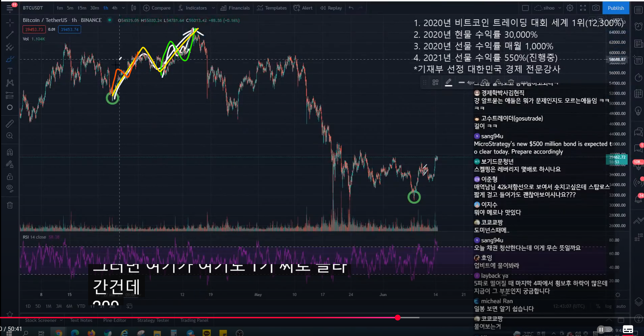The width and height of the screenshot is (644, 336).
Task: Select the Text annotation tool
Action: (x=10, y=71)
